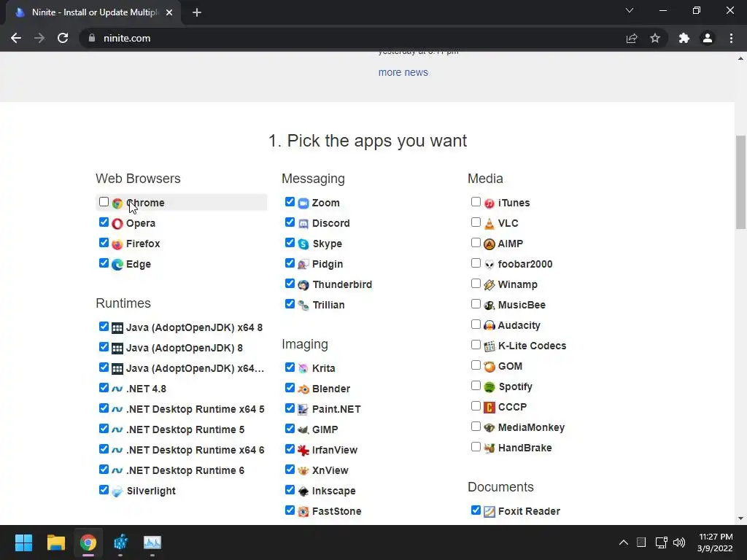747x560 pixels.
Task: Uncheck the .NET 4.8 checkbox
Action: (104, 388)
